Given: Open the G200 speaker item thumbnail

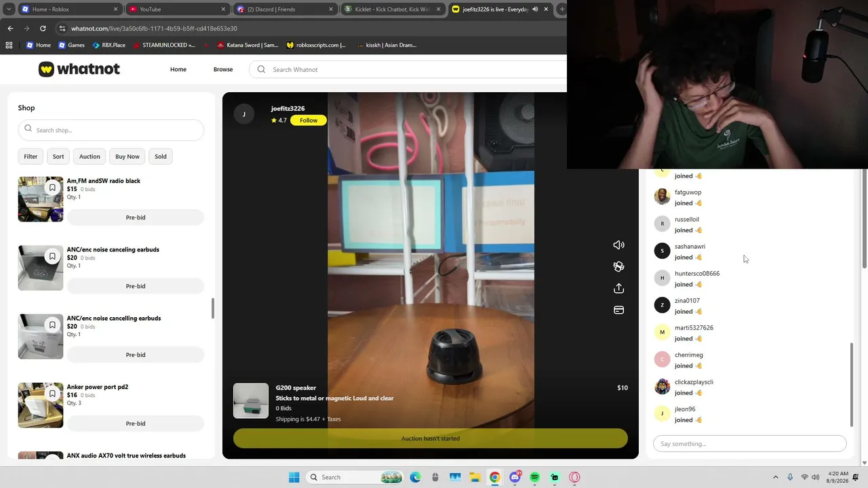Looking at the screenshot, I should pyautogui.click(x=251, y=401).
